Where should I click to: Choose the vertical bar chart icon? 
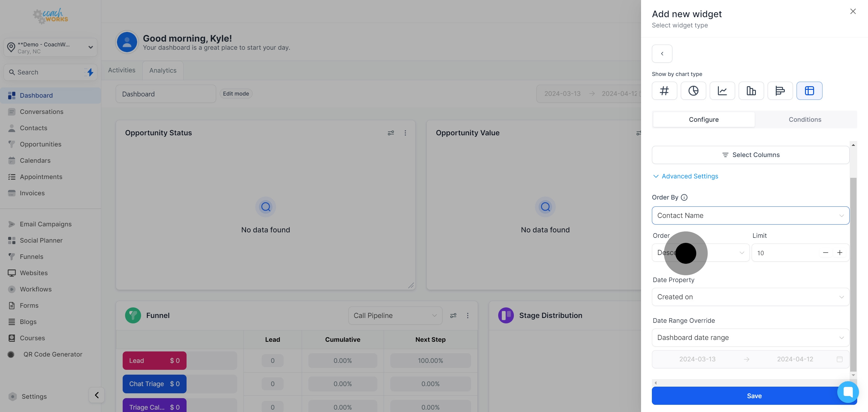(751, 91)
